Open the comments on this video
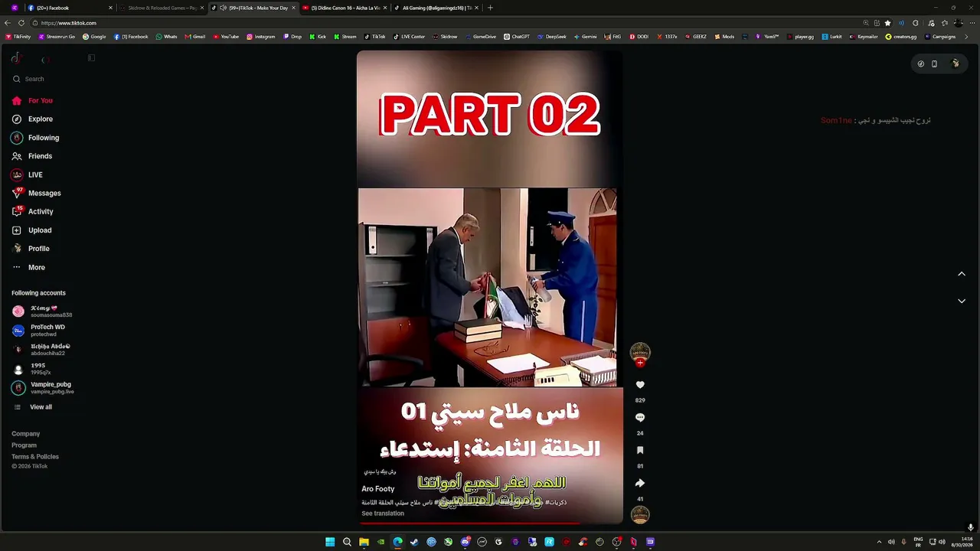The image size is (980, 551). (x=640, y=418)
